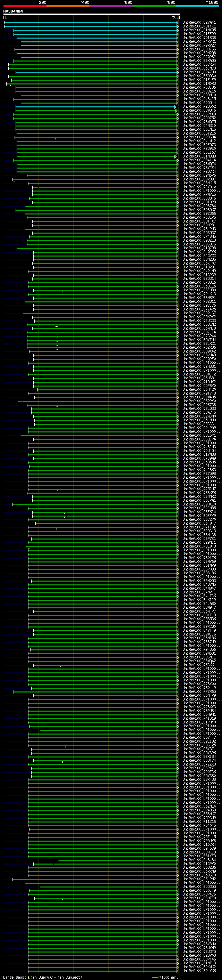Screen dimensions: 222x980
Task: Open the UniRef100_A7TT92 entry
Action: (x=199, y=527)
